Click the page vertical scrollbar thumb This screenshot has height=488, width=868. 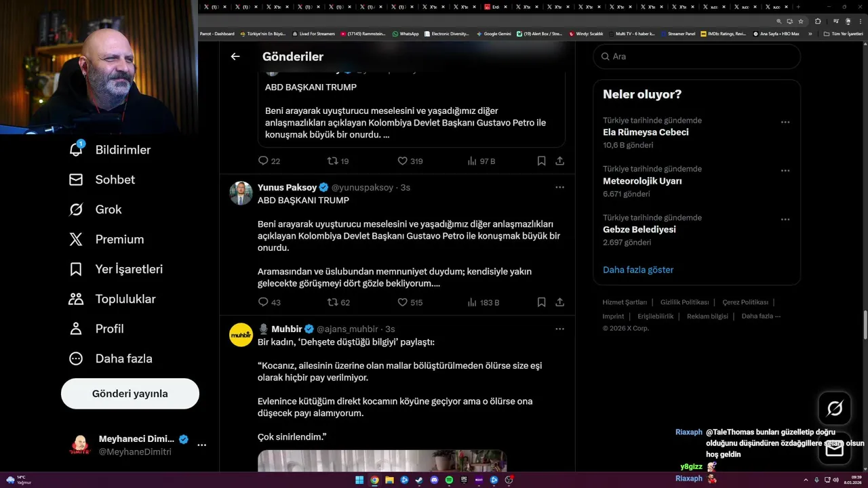click(x=865, y=324)
